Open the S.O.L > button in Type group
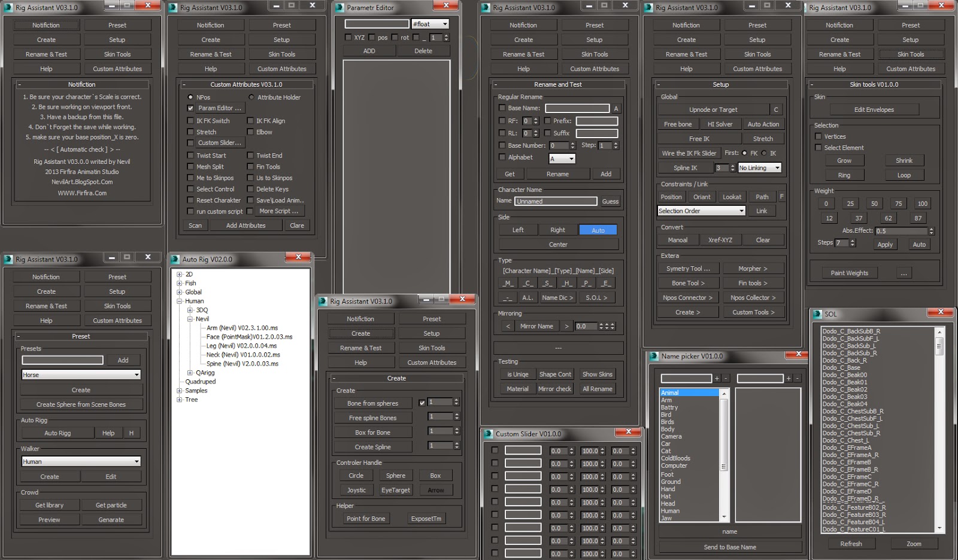The height and width of the screenshot is (560, 958). click(x=596, y=297)
